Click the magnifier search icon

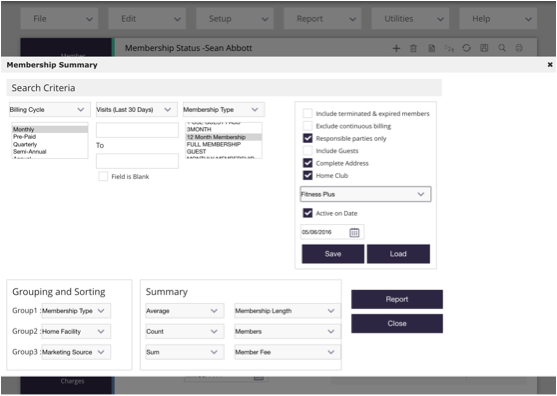[502, 48]
